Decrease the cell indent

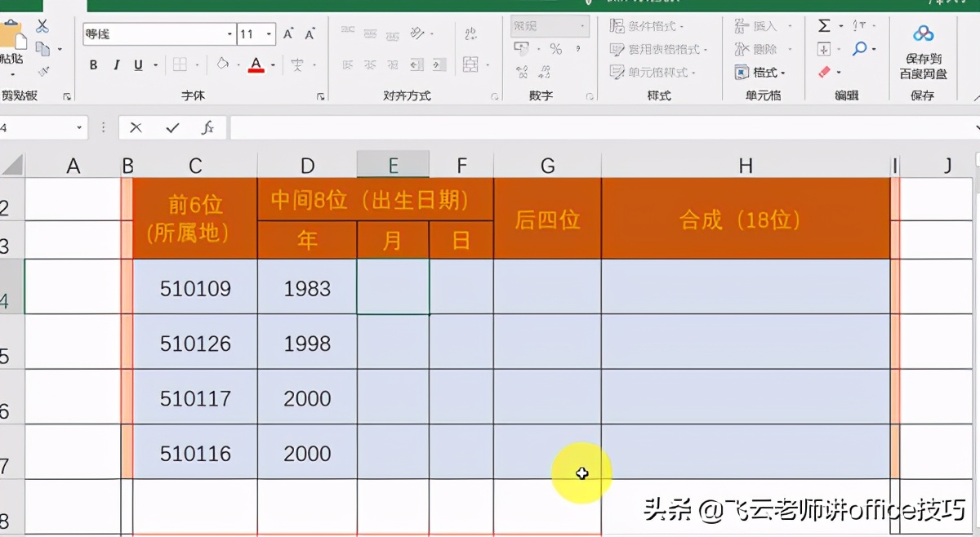point(416,64)
